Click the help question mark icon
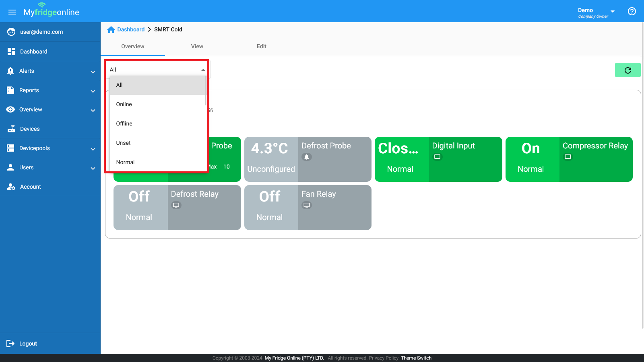Screen dimensions: 644x362 tap(632, 11)
